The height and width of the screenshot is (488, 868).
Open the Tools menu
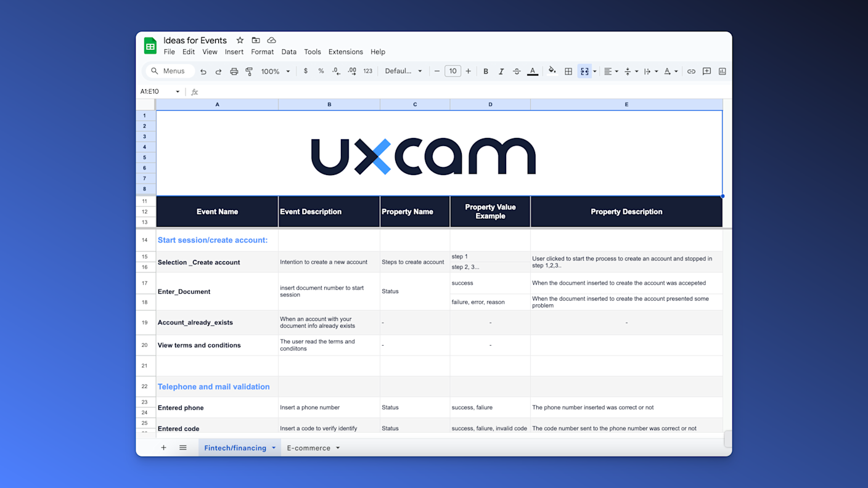point(313,52)
